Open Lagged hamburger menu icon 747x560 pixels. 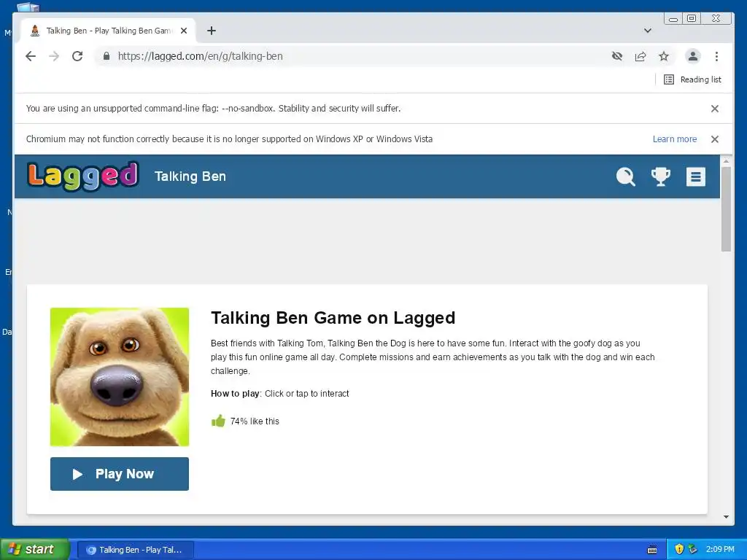click(x=695, y=176)
